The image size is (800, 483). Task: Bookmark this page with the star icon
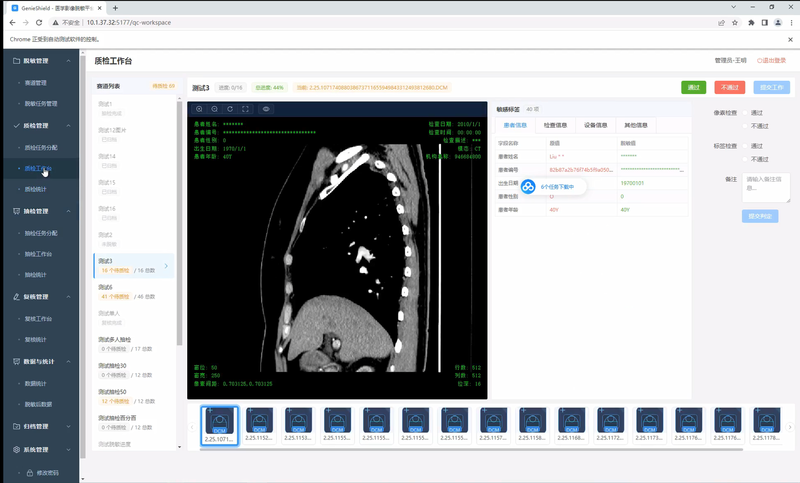coord(735,22)
